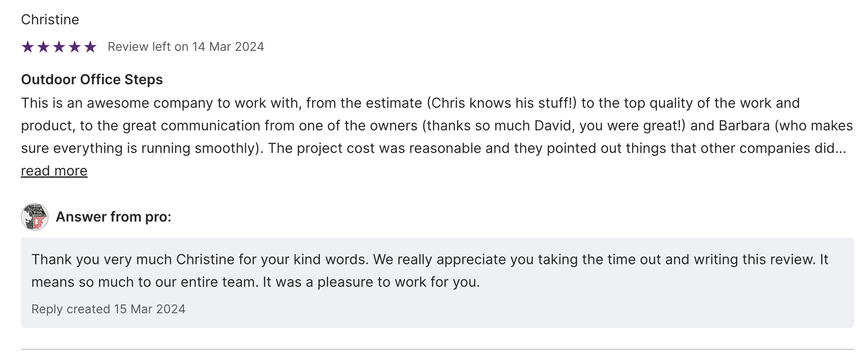Click the pro's company logo avatar
The width and height of the screenshot is (868, 358).
tap(35, 217)
